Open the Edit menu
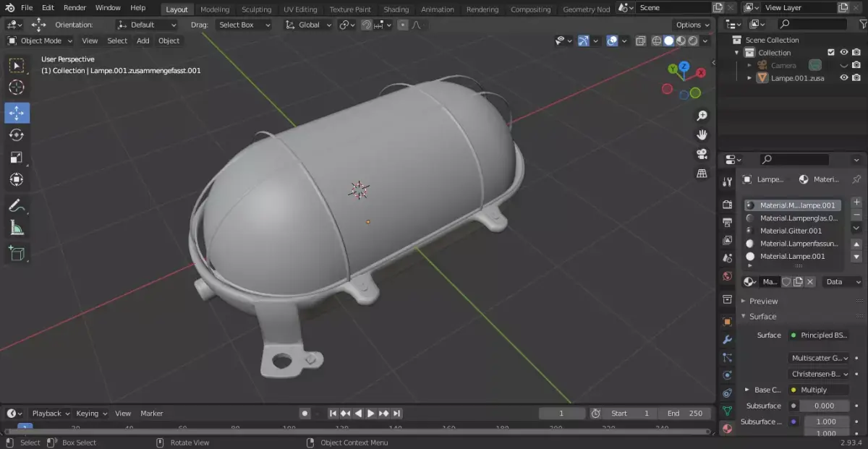Image resolution: width=868 pixels, height=449 pixels. point(48,8)
